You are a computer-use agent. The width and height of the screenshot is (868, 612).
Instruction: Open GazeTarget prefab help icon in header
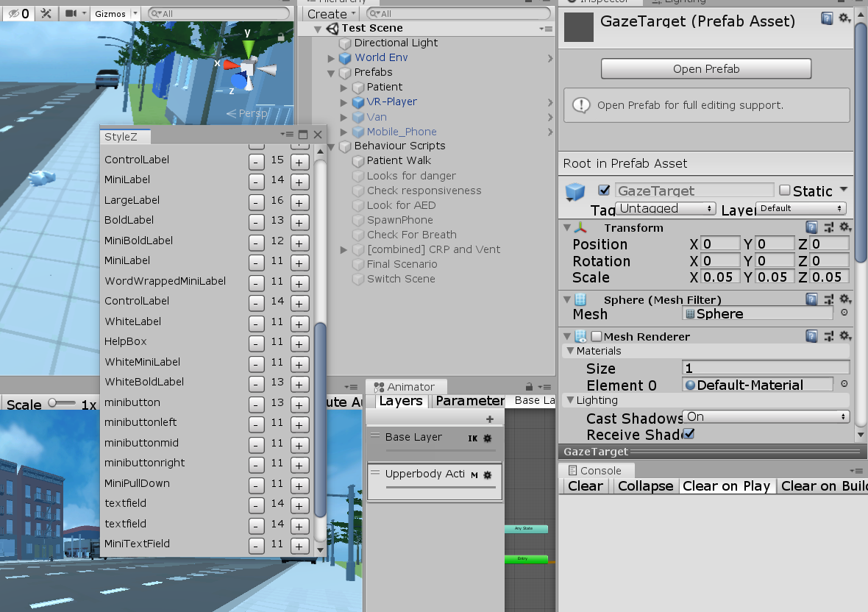coord(827,19)
